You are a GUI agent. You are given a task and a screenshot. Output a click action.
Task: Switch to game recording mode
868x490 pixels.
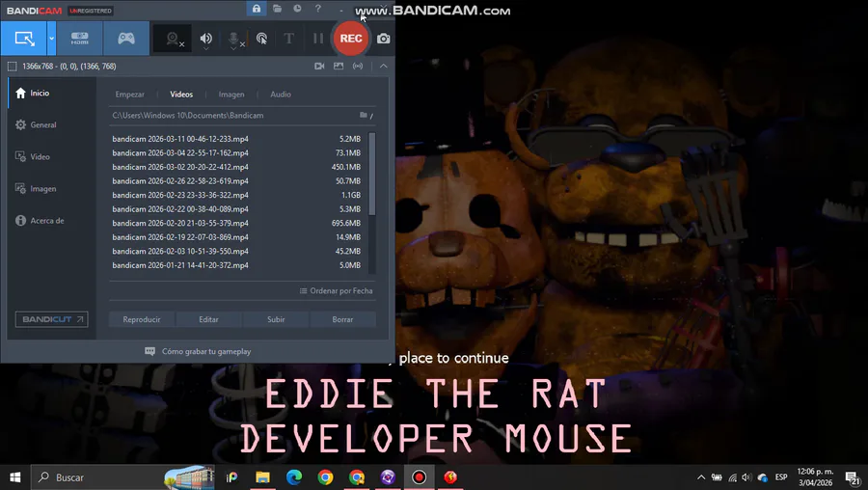click(x=126, y=39)
